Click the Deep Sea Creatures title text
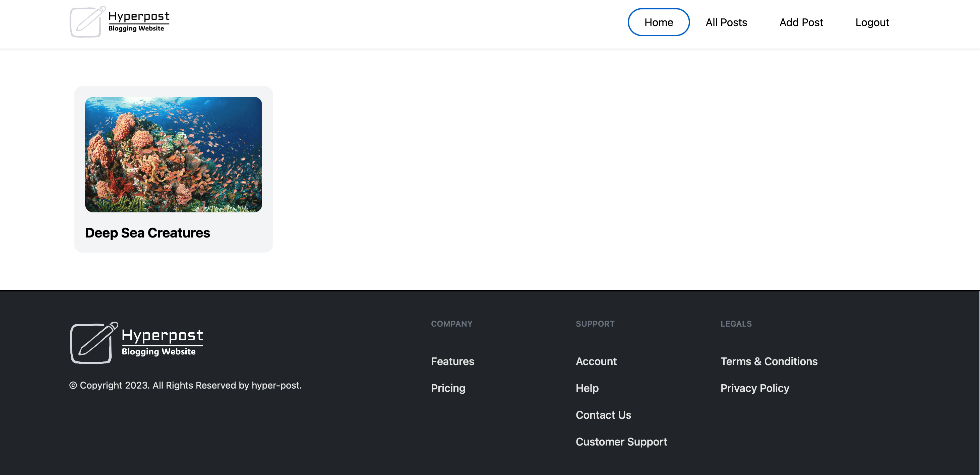 pos(147,232)
